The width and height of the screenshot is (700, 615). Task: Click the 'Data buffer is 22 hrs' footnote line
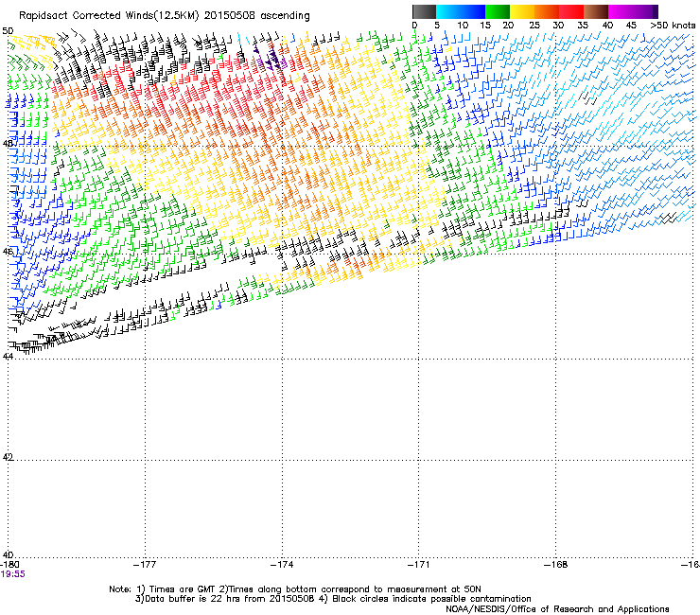(333, 599)
